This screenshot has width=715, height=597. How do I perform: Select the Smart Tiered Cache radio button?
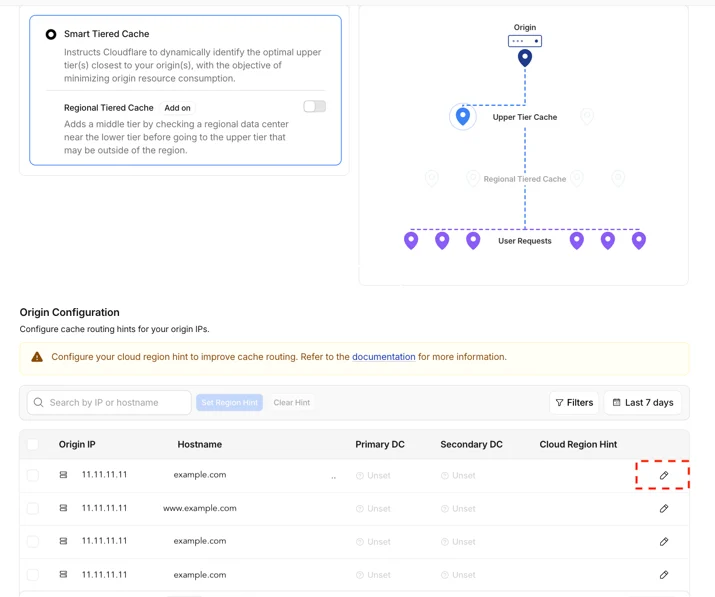tap(51, 34)
